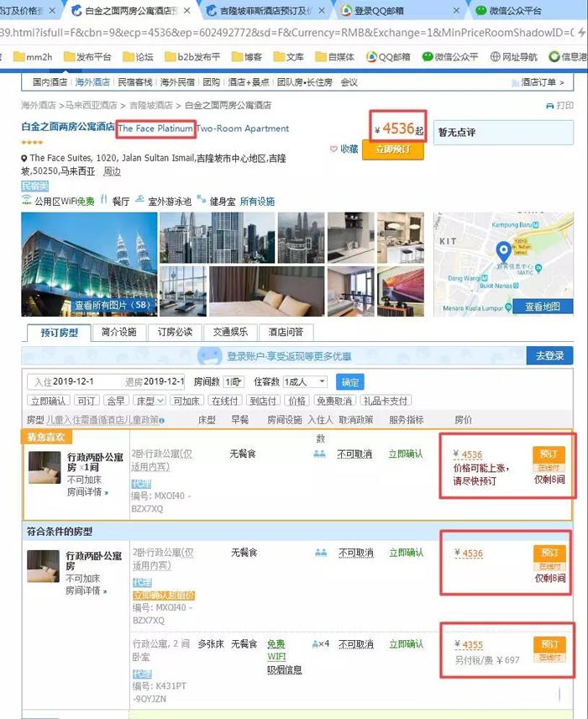Open the 房间数 dropdown
Viewport: 588px width, 719px height.
click(x=234, y=381)
